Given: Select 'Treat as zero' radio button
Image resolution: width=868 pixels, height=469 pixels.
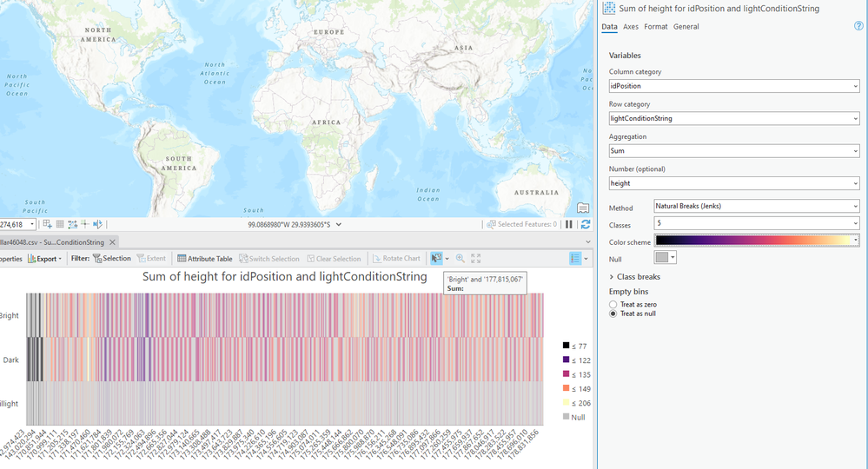Looking at the screenshot, I should coord(613,305).
